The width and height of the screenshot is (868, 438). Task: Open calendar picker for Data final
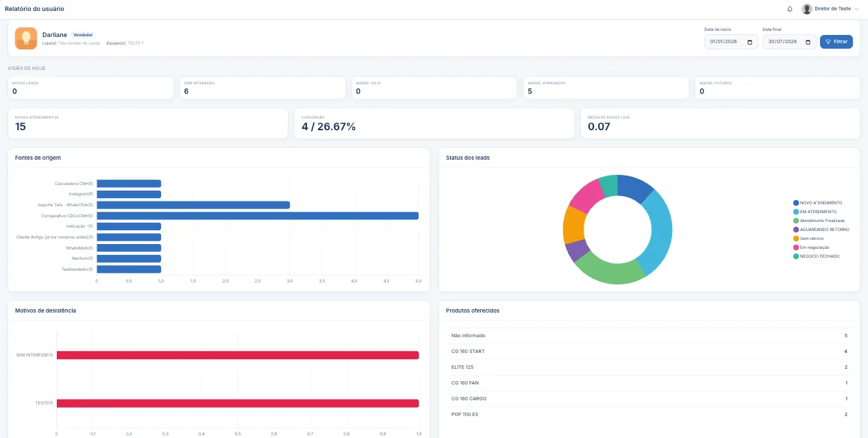(x=808, y=42)
